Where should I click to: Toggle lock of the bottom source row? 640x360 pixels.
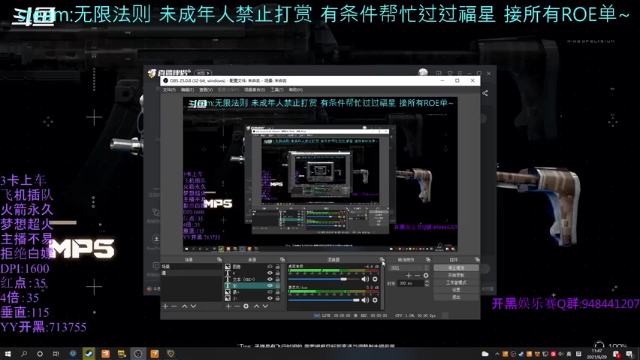[278, 298]
